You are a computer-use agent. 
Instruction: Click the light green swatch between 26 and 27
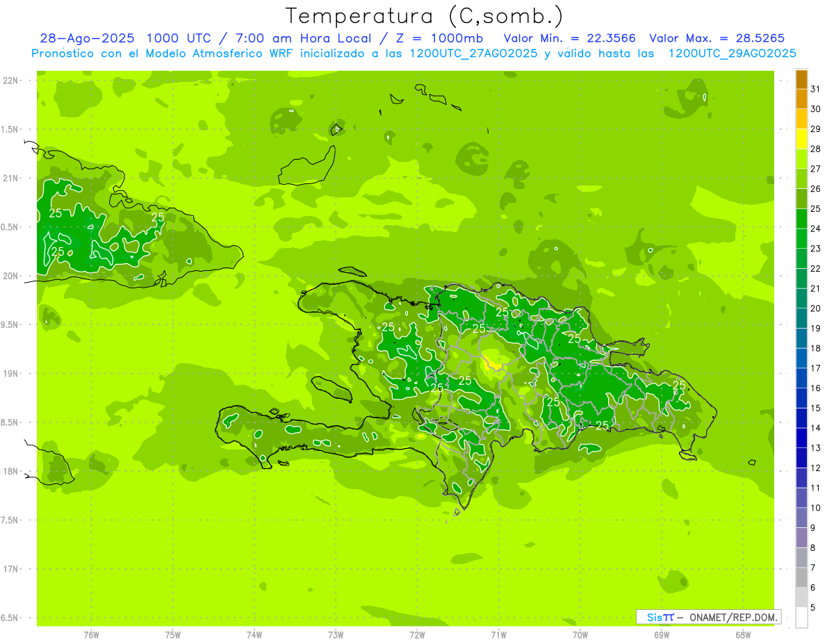[x=801, y=179]
